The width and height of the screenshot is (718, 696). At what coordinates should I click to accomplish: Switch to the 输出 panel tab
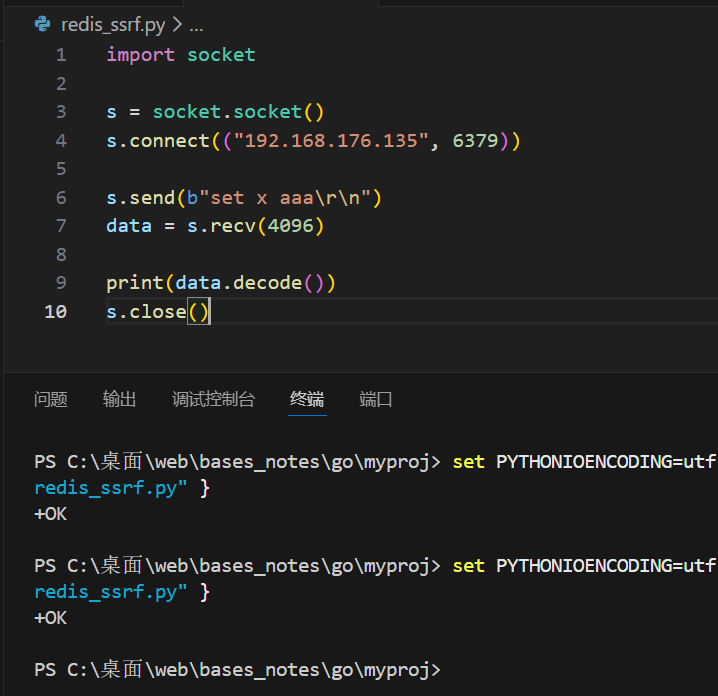pyautogui.click(x=119, y=399)
